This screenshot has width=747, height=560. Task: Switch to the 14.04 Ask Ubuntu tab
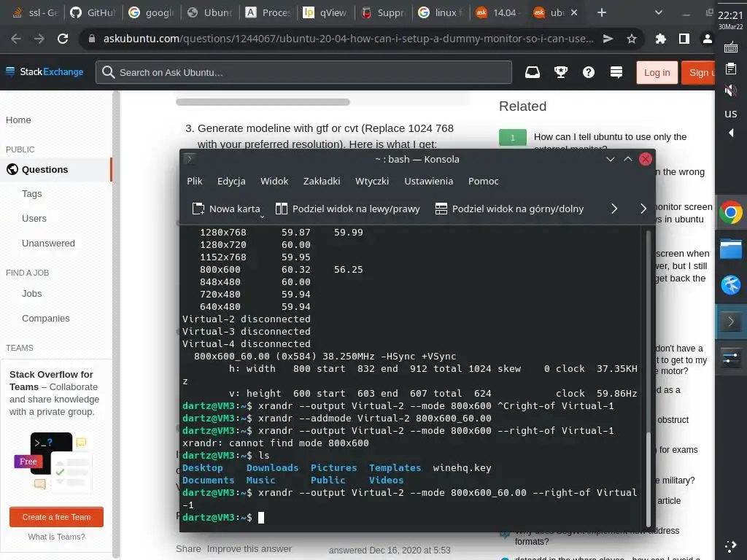point(499,12)
